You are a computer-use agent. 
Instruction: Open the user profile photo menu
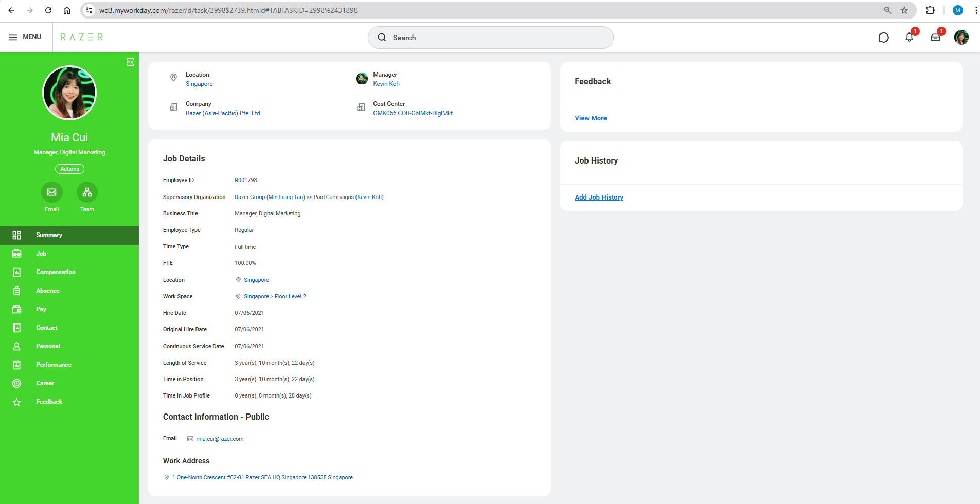point(961,37)
